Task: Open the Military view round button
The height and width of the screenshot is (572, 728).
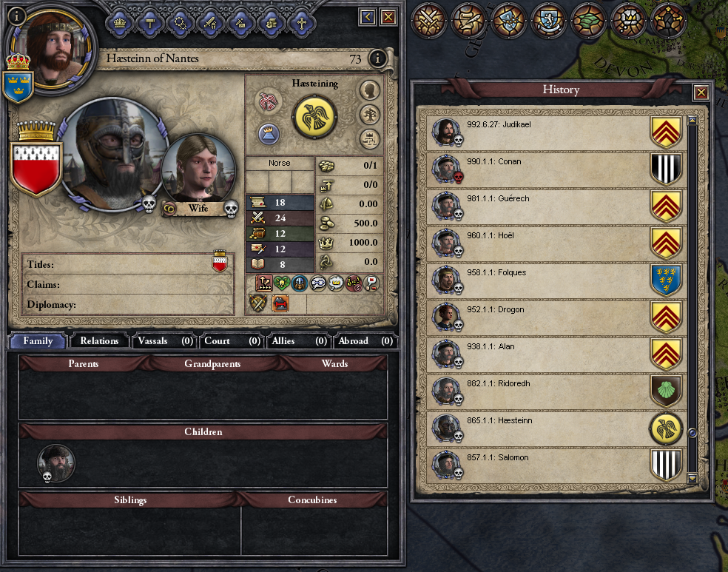Action: (x=428, y=21)
